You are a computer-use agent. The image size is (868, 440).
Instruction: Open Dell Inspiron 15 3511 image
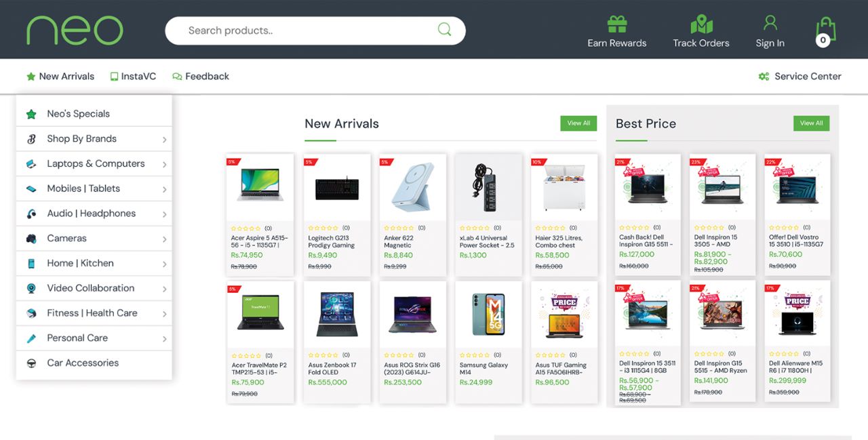(648, 314)
